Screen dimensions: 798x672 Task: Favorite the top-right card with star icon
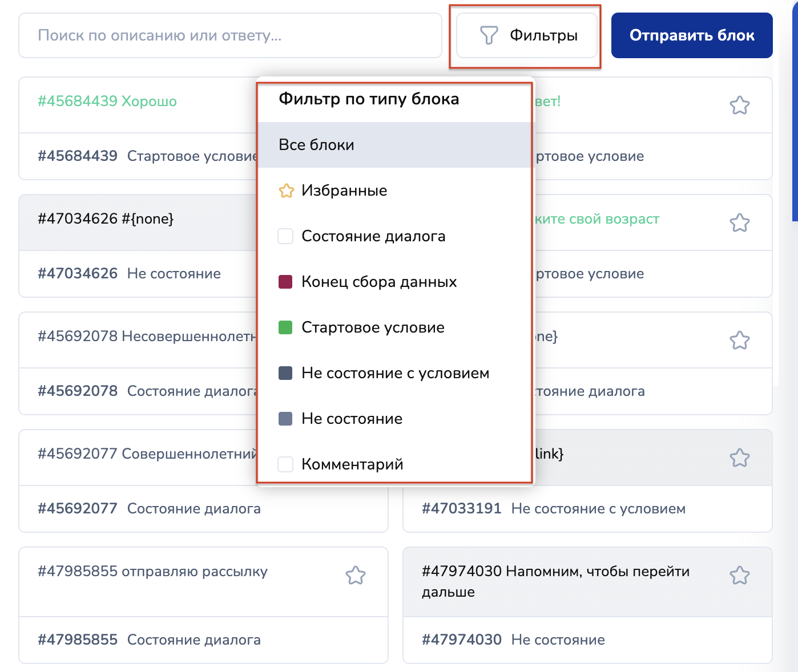739,105
